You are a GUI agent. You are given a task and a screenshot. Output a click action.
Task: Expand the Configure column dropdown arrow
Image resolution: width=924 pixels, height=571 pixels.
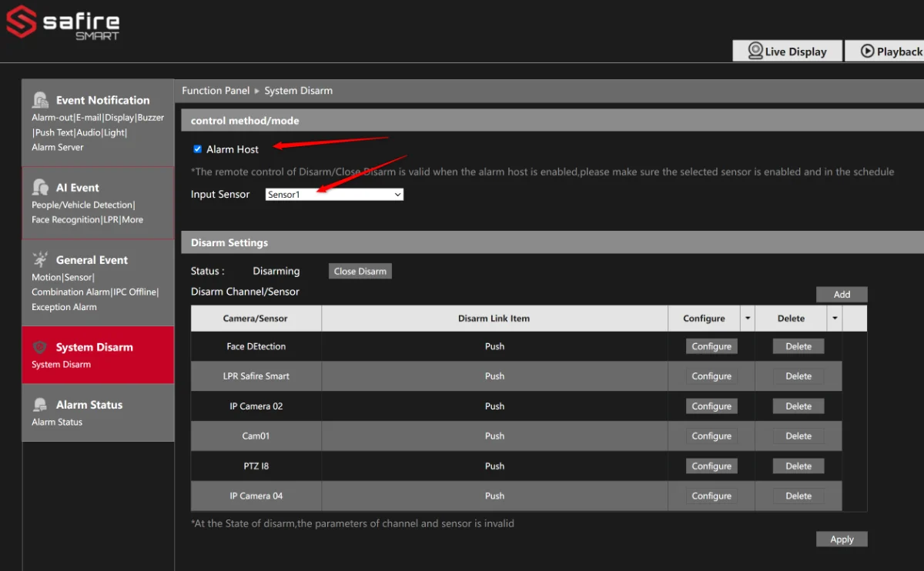pos(747,319)
